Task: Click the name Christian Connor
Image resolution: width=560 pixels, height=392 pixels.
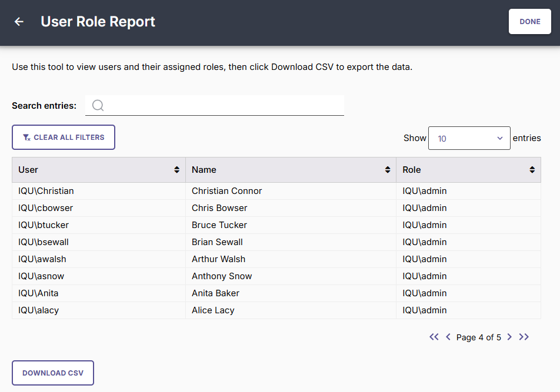Action: (227, 191)
